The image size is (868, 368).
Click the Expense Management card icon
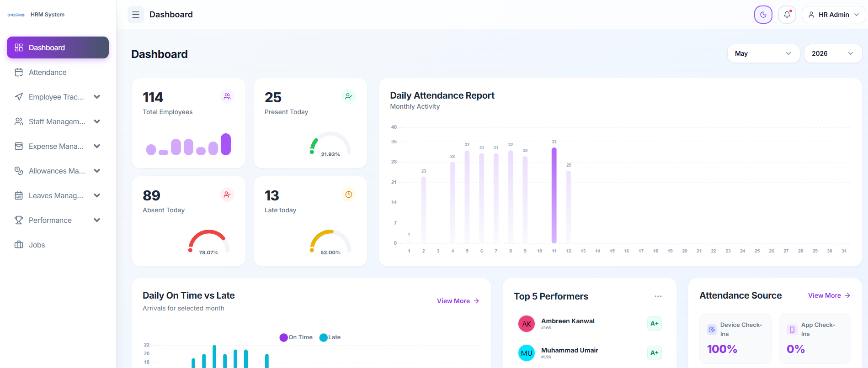[19, 146]
